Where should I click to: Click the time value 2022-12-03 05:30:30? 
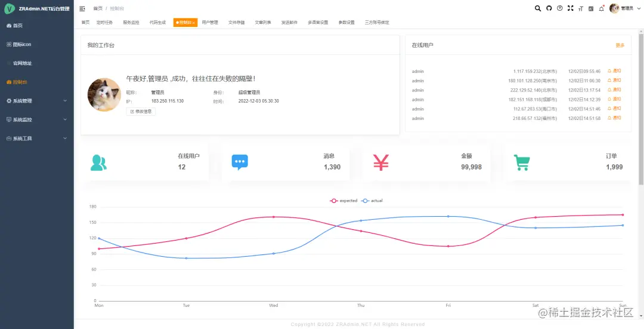[x=259, y=101]
